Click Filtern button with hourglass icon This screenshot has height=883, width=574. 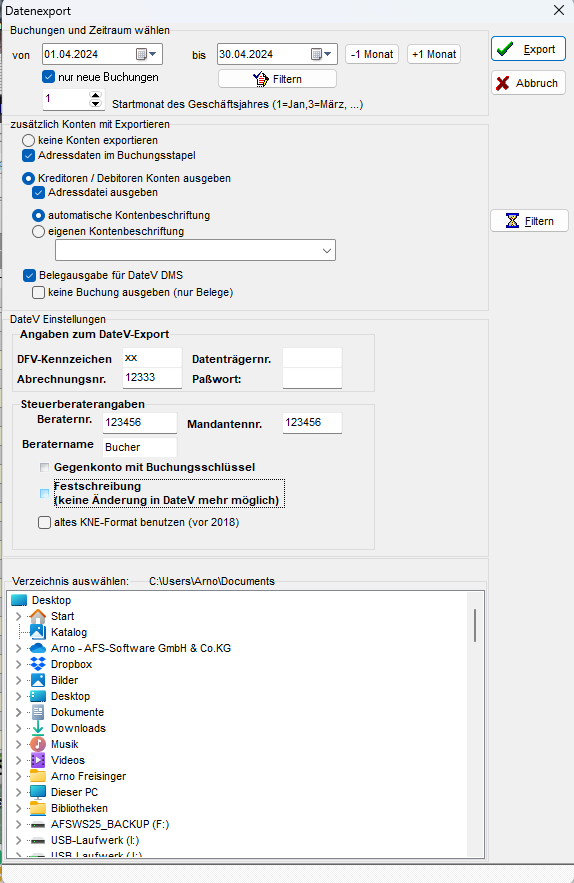point(529,221)
